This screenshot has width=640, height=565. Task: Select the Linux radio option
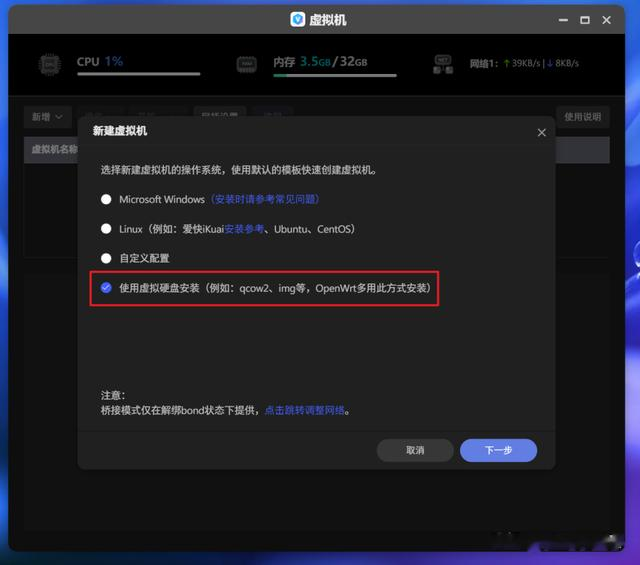pyautogui.click(x=106, y=229)
